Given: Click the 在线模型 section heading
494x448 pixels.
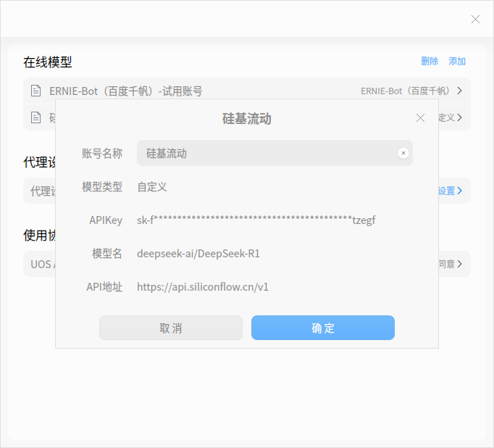Looking at the screenshot, I should point(48,62).
